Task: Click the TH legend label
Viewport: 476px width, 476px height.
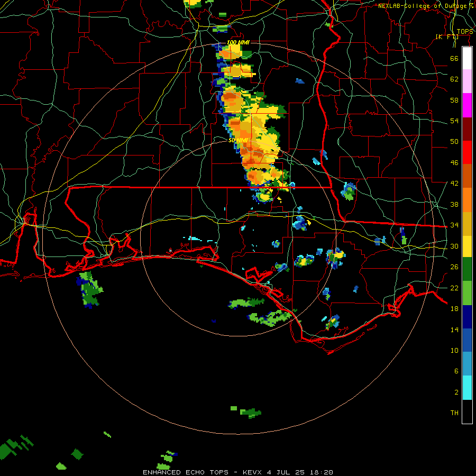Action: pos(454,413)
